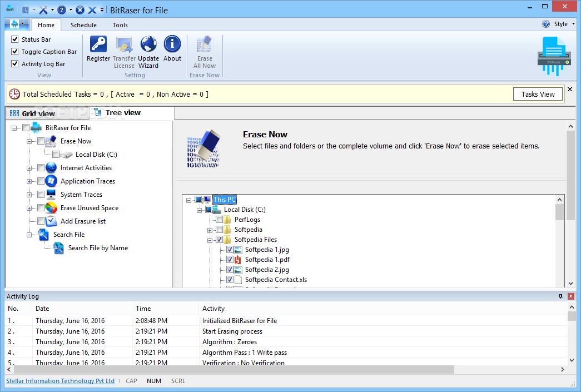This screenshot has width=581, height=392.
Task: Click the file tree vertical scrollbar thumb
Action: pos(559,212)
